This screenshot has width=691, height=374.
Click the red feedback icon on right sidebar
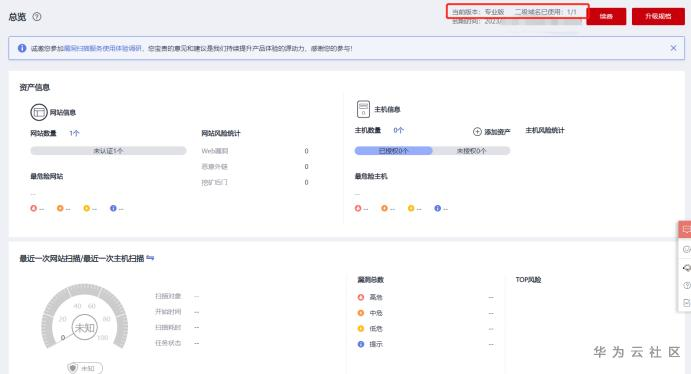click(686, 230)
